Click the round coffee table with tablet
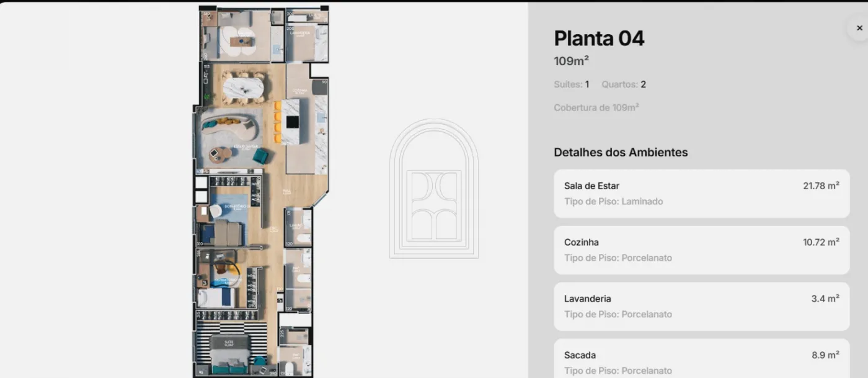The image size is (868, 378). 219,154
